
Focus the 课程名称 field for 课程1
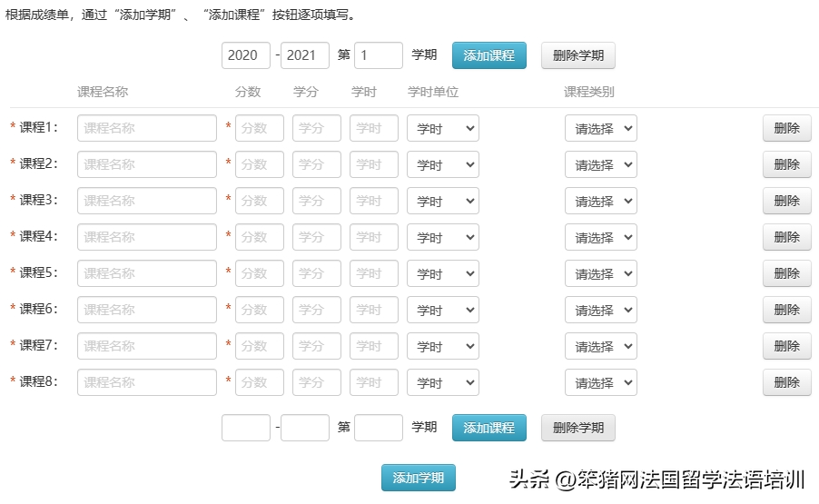147,129
